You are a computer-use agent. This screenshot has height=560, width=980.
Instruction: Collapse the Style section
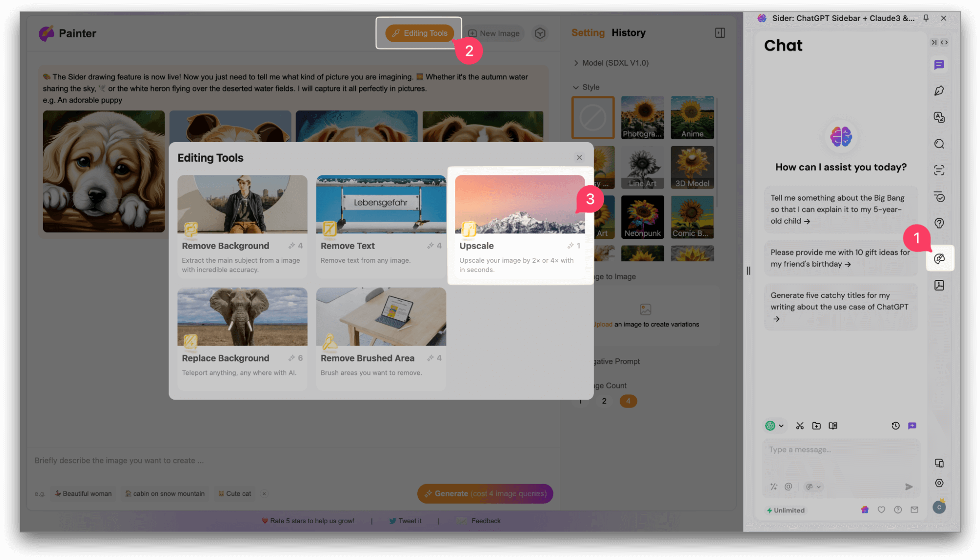tap(586, 87)
